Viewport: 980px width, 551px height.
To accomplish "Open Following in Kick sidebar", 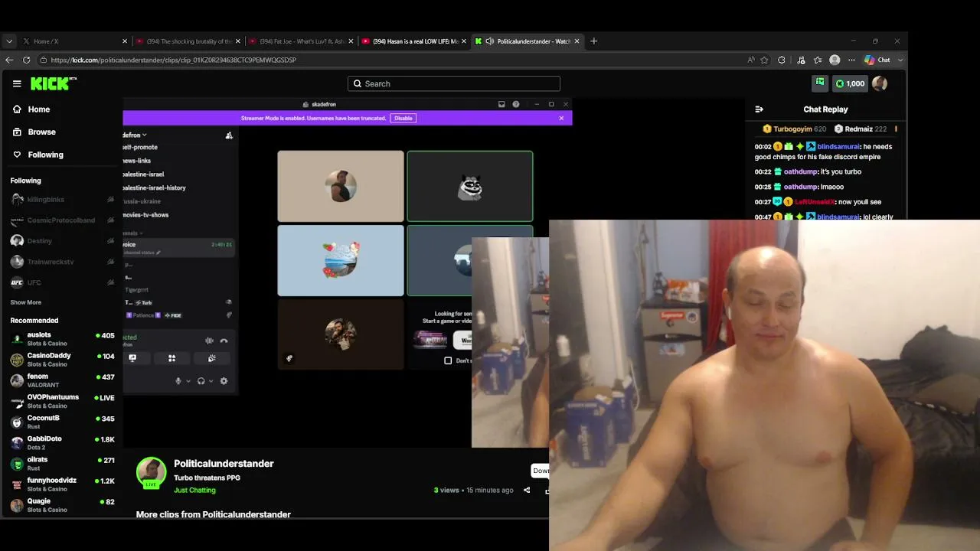I will pos(38,155).
